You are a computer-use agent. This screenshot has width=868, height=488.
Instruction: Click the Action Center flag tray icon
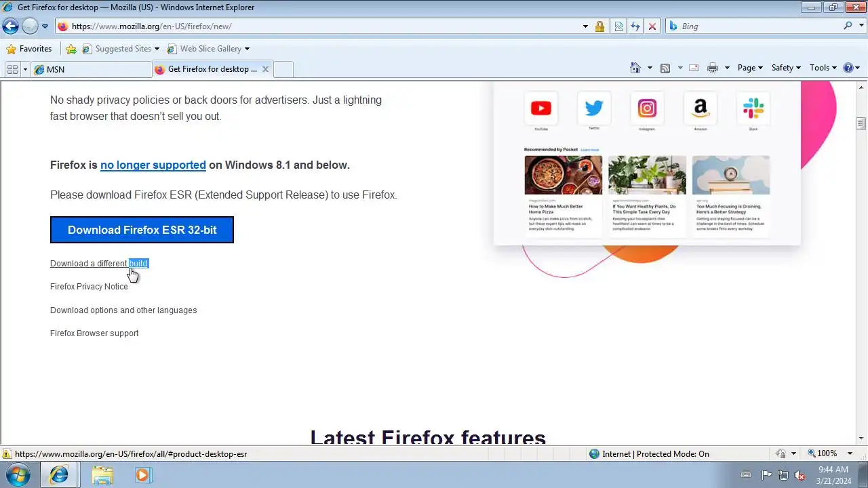point(766,475)
